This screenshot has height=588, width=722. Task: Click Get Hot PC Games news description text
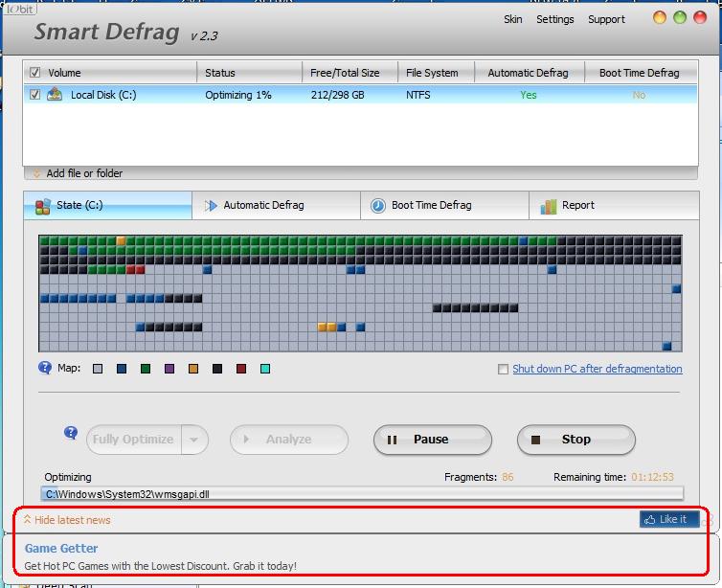tap(160, 565)
